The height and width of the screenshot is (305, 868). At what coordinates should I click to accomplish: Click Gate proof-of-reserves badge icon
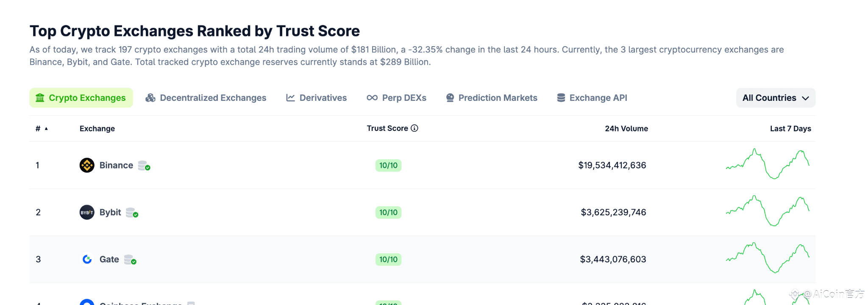tap(130, 260)
